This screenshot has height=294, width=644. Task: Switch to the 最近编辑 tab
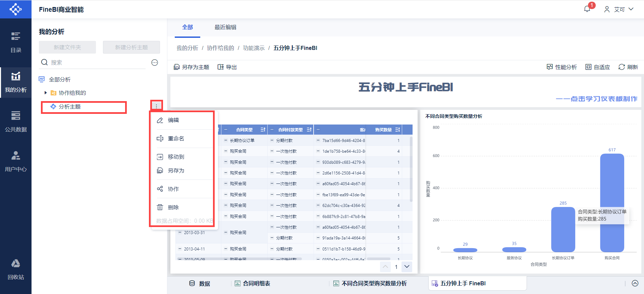pyautogui.click(x=225, y=27)
